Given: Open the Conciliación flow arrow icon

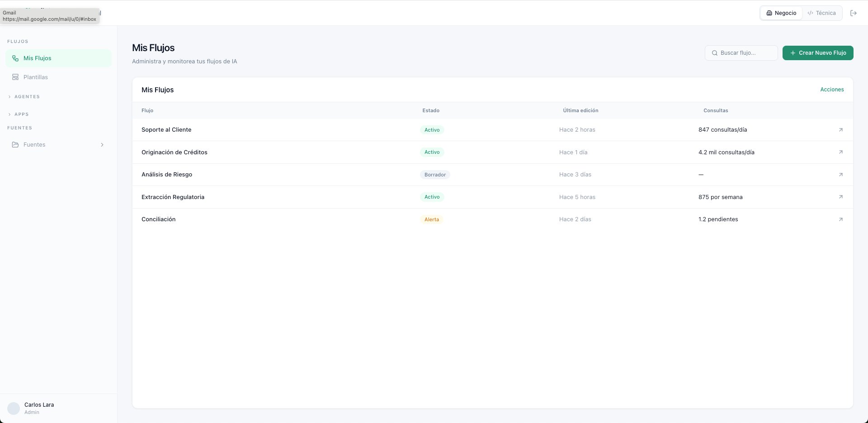Looking at the screenshot, I should [x=840, y=219].
